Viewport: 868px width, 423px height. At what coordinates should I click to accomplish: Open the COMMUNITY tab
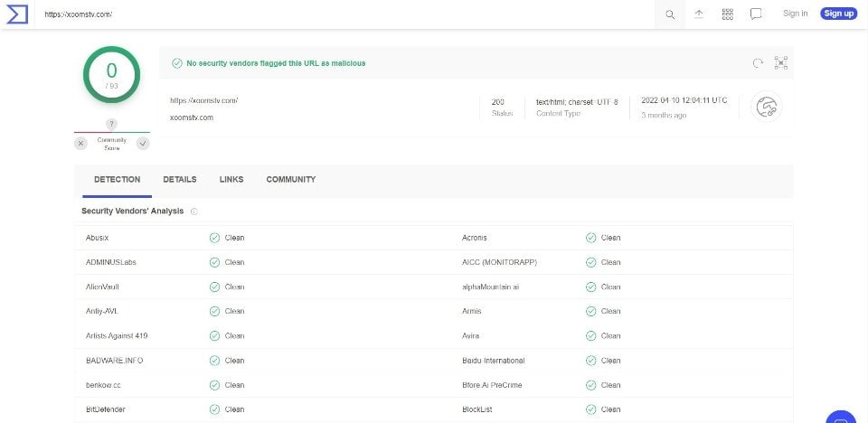coord(291,179)
